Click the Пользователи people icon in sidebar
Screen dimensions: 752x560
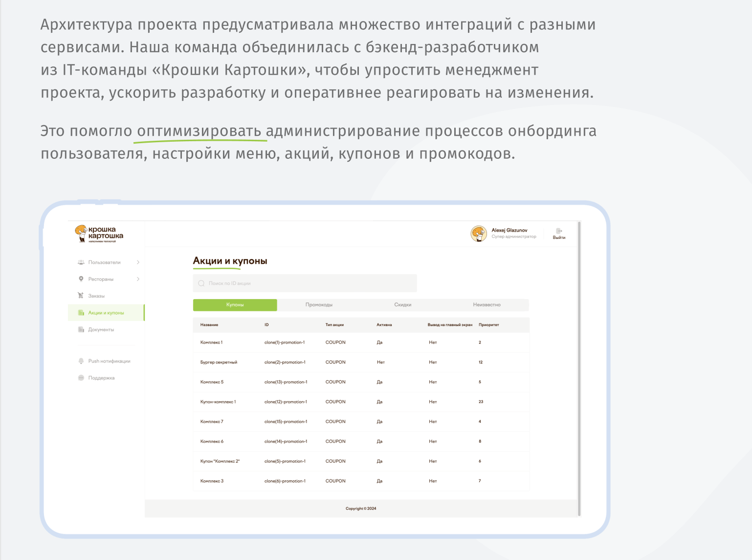coord(81,262)
